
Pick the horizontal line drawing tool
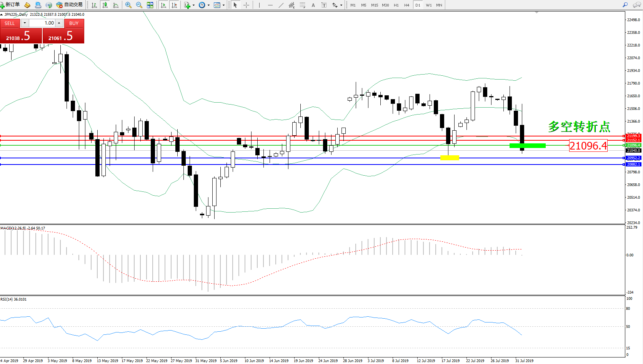pos(270,5)
